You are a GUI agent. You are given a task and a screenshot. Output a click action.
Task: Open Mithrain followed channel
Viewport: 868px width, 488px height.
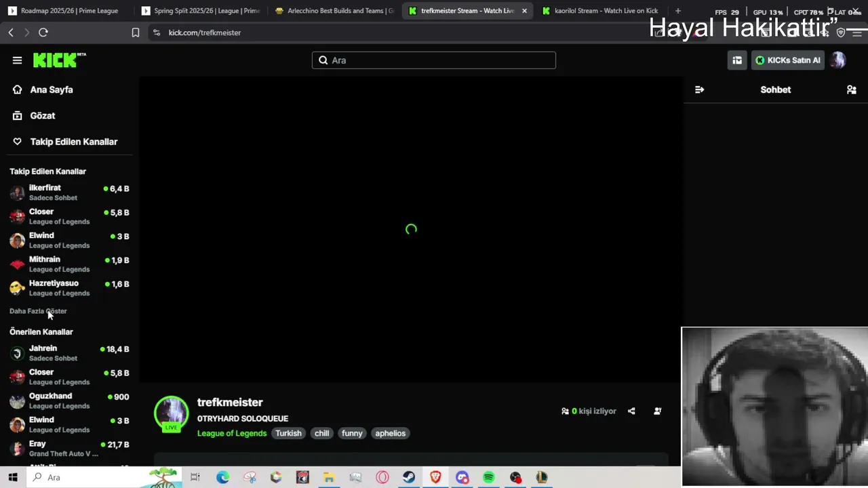pos(69,264)
